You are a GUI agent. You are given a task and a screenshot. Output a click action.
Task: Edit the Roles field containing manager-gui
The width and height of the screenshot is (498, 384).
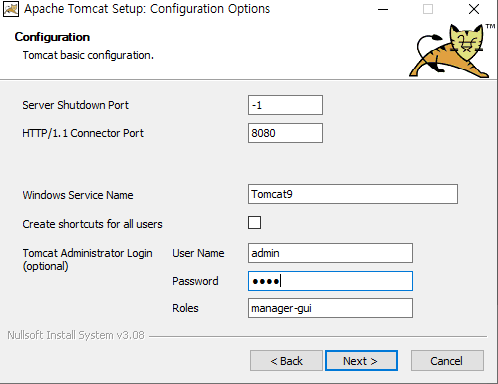(330, 308)
